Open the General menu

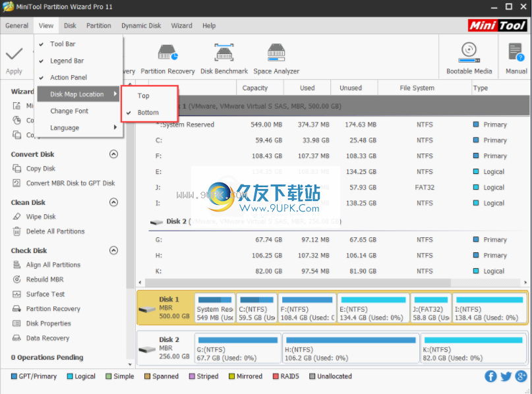click(x=16, y=26)
